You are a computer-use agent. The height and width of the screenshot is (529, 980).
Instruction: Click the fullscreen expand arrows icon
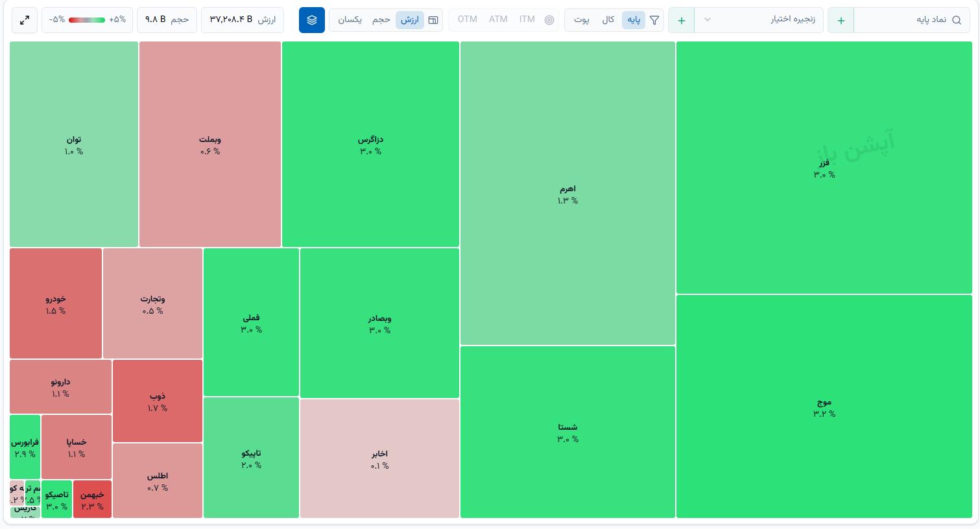click(x=25, y=20)
